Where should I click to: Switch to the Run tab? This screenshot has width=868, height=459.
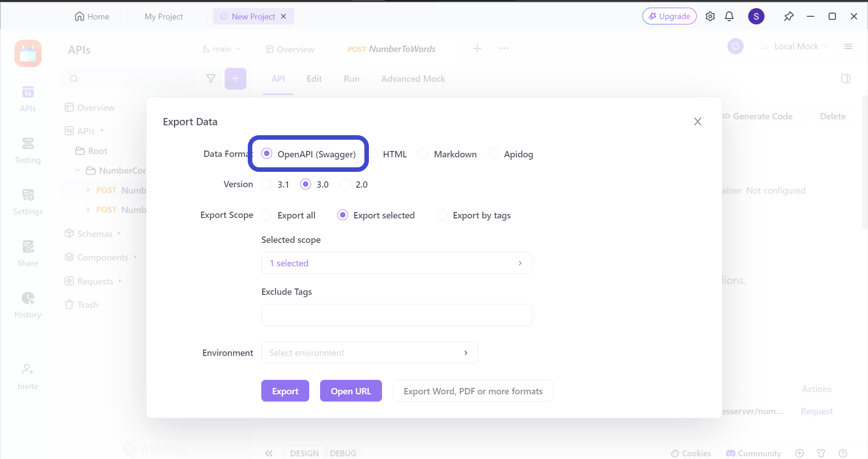pyautogui.click(x=352, y=79)
